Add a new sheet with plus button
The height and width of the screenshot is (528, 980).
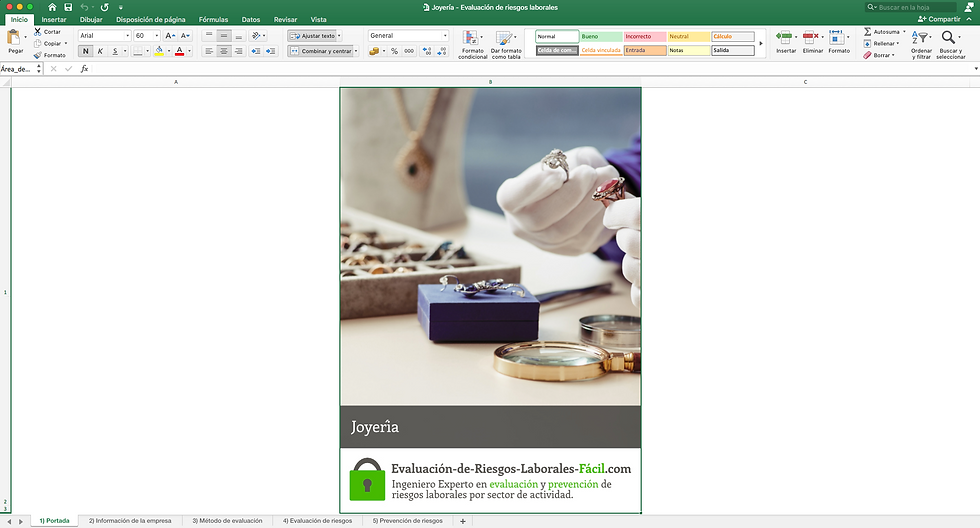pos(462,521)
